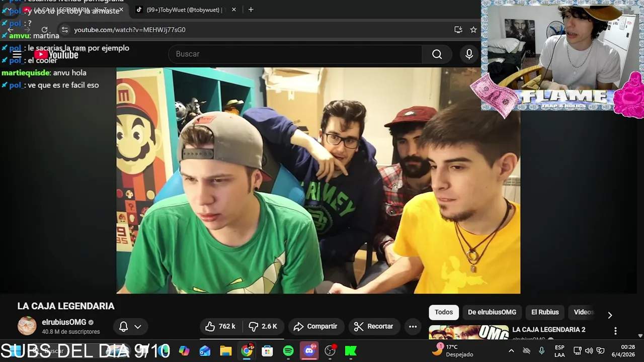Open Kick app from the taskbar

[351, 351]
